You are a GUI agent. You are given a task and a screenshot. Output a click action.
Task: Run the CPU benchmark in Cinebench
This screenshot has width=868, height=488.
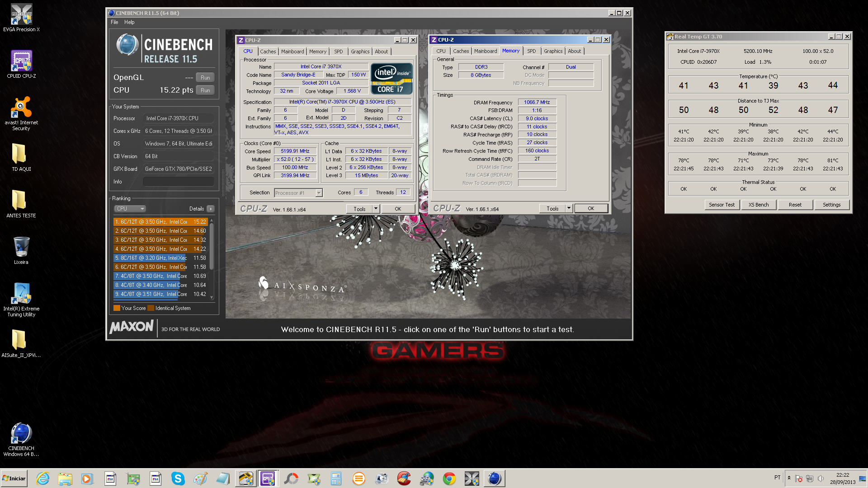pos(205,90)
